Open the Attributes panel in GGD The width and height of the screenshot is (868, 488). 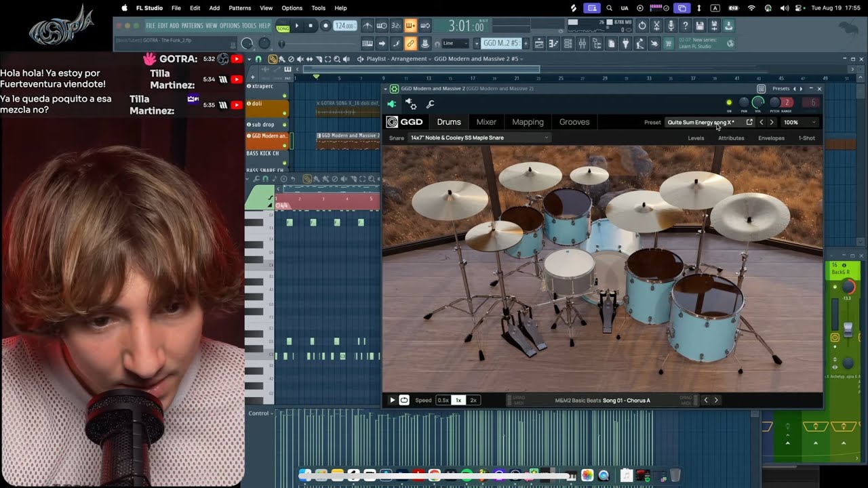pos(731,138)
